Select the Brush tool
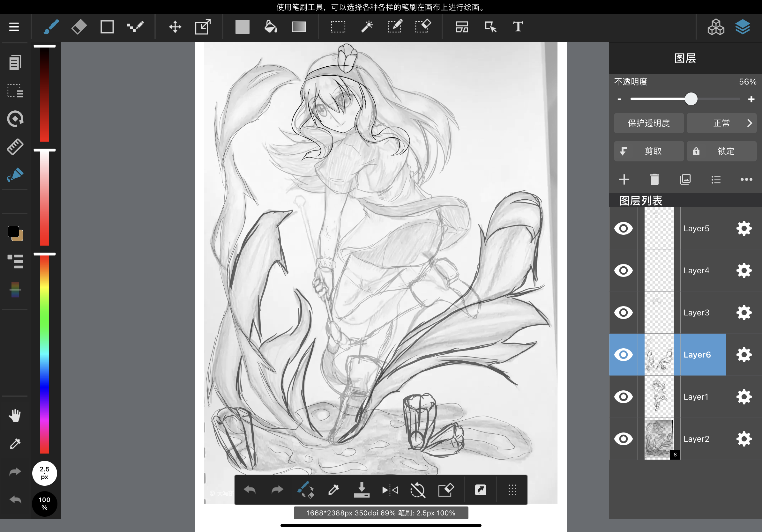This screenshot has height=532, width=762. pos(51,27)
